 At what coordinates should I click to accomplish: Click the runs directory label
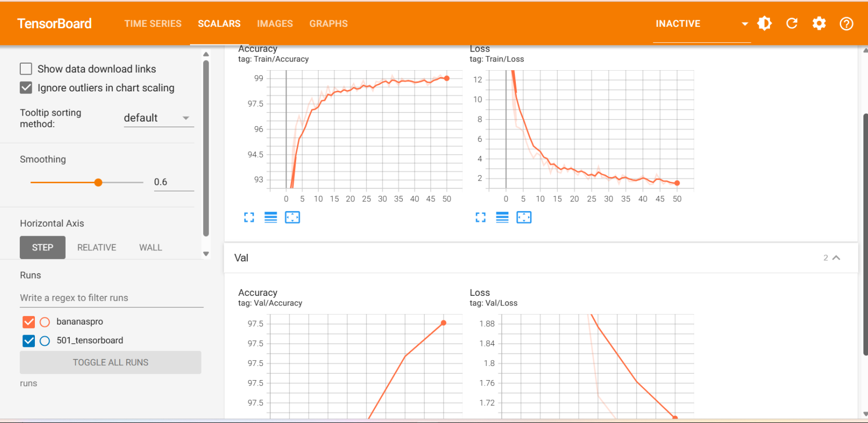pos(28,384)
